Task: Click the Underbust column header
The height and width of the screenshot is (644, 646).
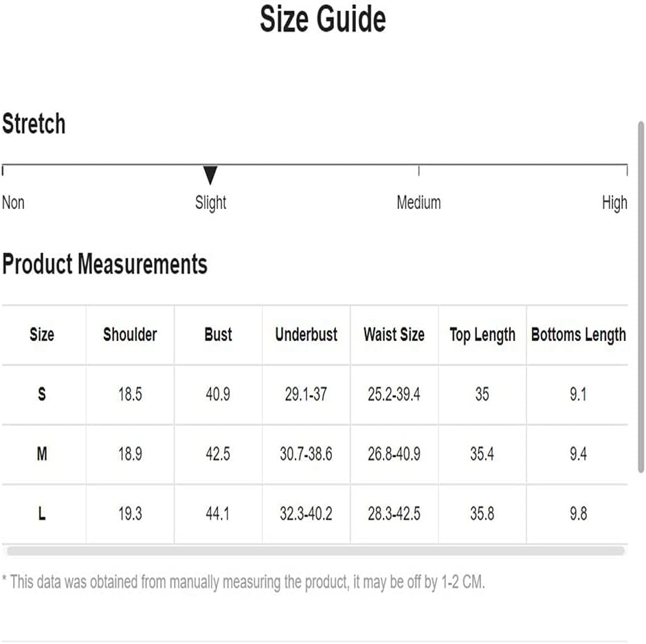Action: pos(306,335)
